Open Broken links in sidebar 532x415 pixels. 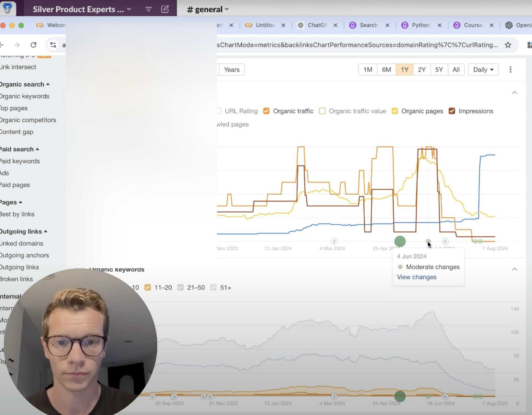tap(16, 279)
